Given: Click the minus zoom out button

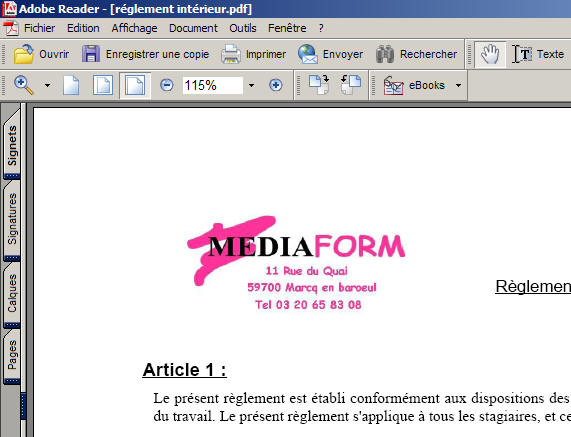Looking at the screenshot, I should coord(167,85).
